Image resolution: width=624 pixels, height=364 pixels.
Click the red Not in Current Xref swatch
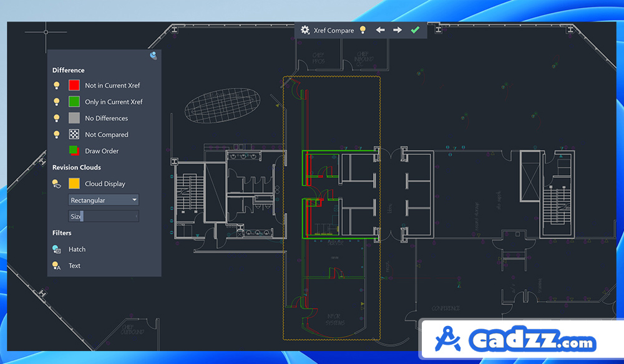click(74, 85)
